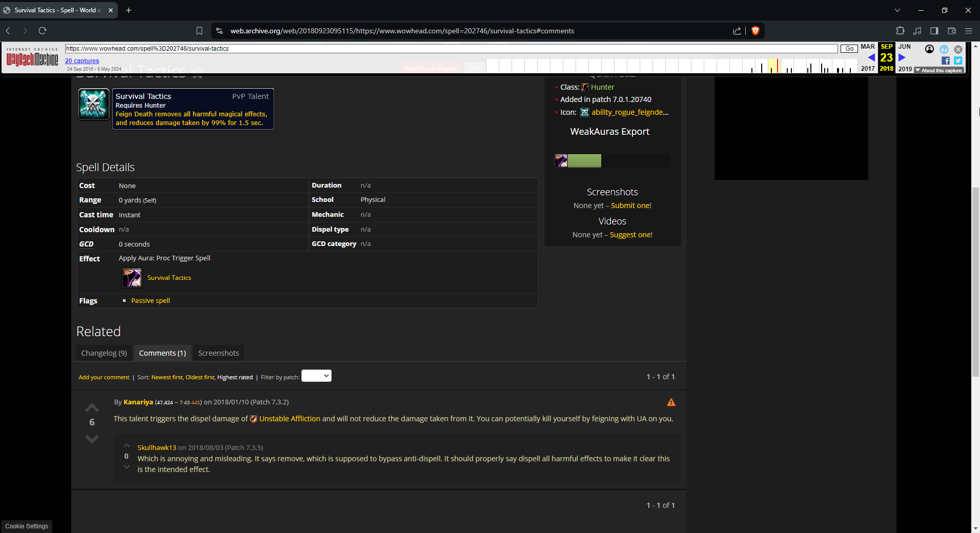
Task: Click the Add your comment link
Action: point(104,377)
